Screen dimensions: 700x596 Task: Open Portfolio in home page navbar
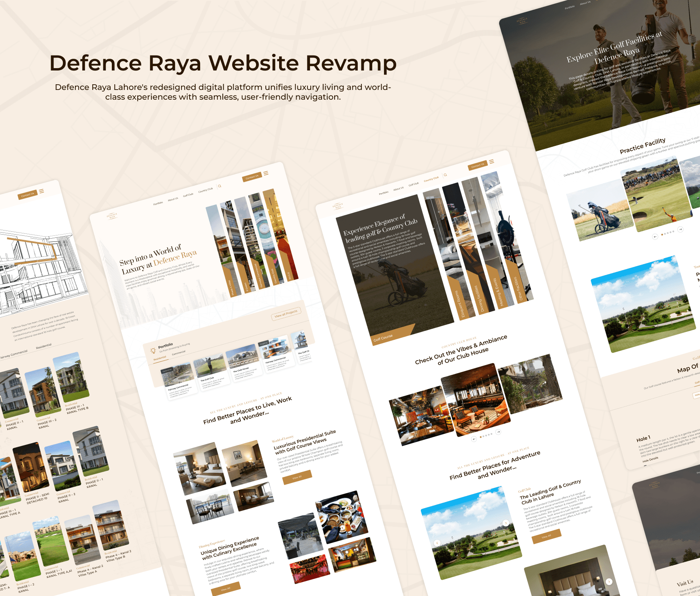[158, 203]
